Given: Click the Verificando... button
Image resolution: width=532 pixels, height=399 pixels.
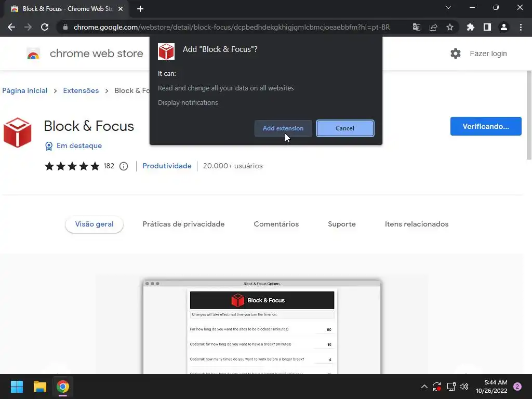Looking at the screenshot, I should pyautogui.click(x=486, y=126).
